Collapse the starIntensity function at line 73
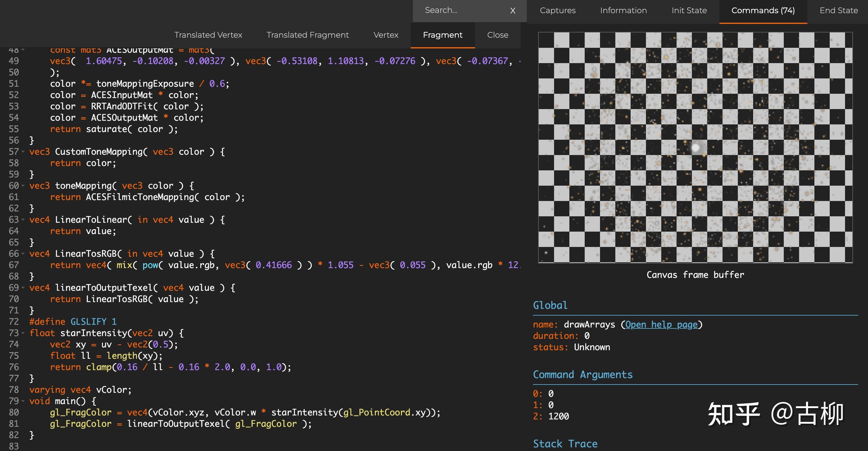Viewport: 868px width, 451px height. coord(23,333)
